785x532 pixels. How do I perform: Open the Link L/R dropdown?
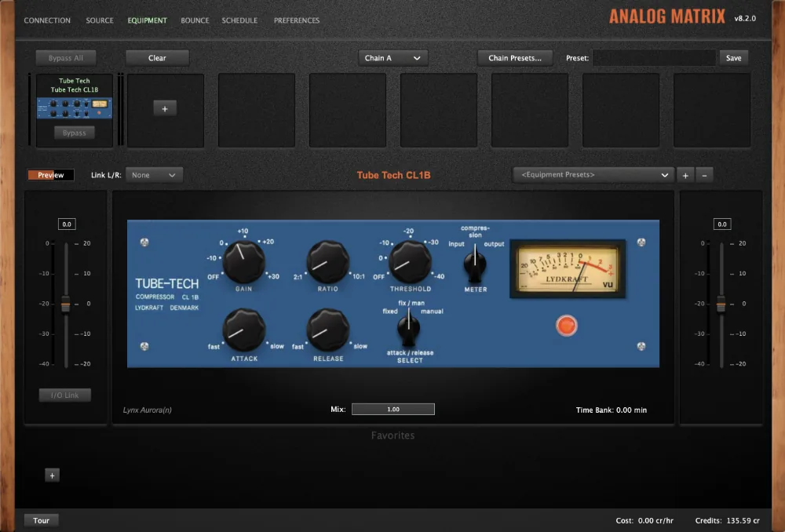coord(154,175)
